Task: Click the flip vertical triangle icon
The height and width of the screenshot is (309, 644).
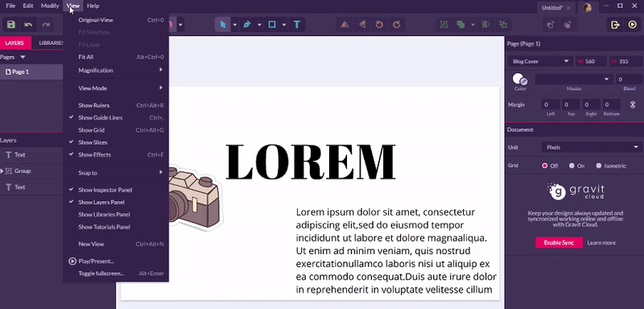Action: point(345,25)
